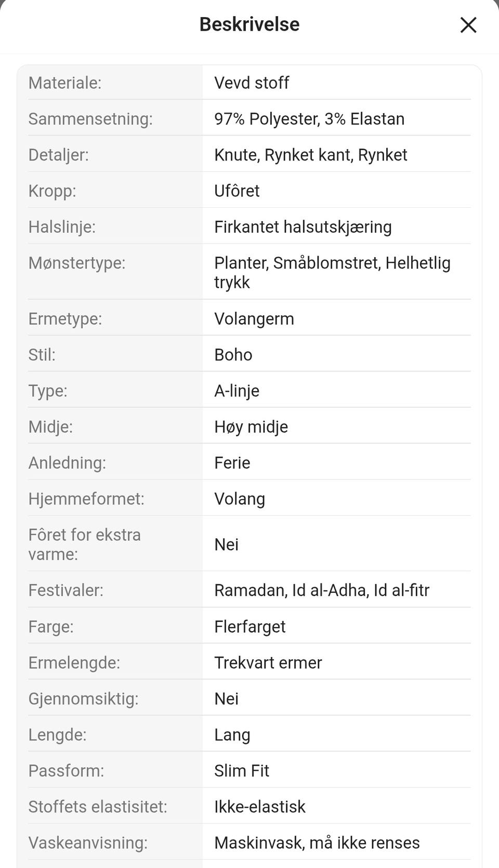Select the Vevd stoff material value
Image resolution: width=499 pixels, height=868 pixels.
[252, 83]
